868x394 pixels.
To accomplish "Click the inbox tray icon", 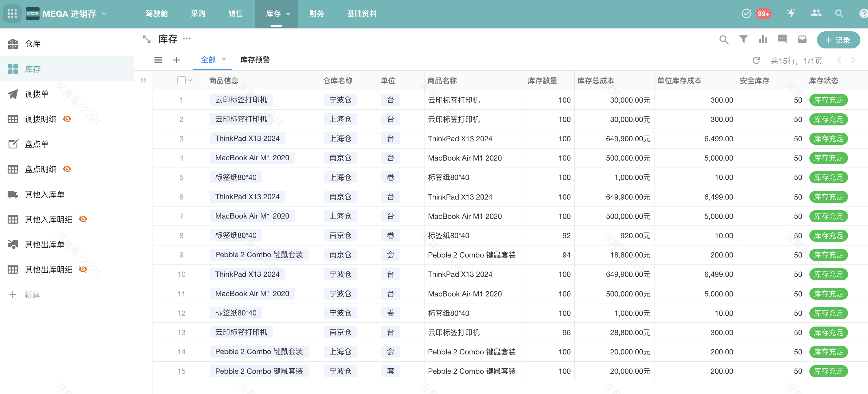I will [x=802, y=39].
